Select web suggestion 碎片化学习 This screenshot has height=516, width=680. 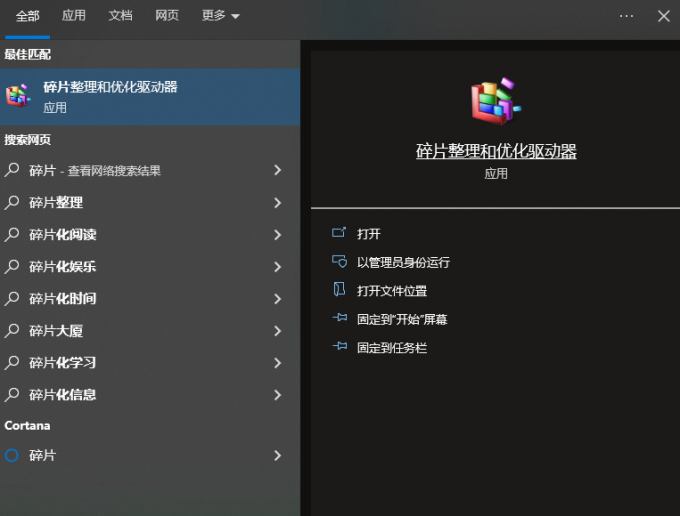coord(150,363)
